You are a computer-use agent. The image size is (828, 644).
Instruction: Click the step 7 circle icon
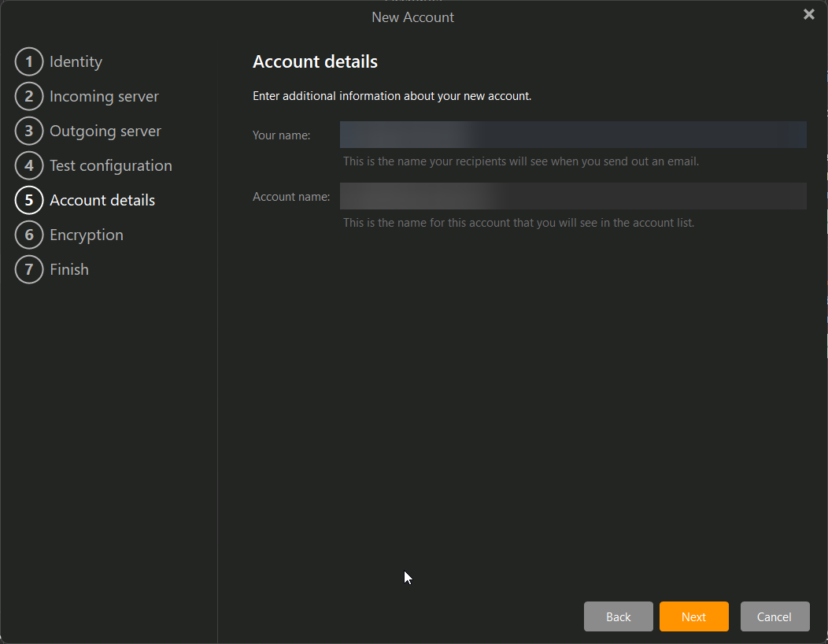[x=29, y=269]
